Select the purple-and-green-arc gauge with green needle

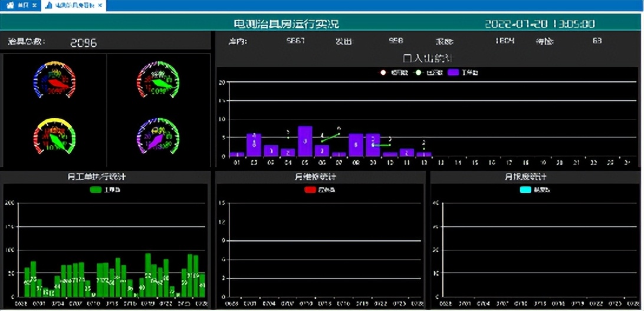pos(157,80)
